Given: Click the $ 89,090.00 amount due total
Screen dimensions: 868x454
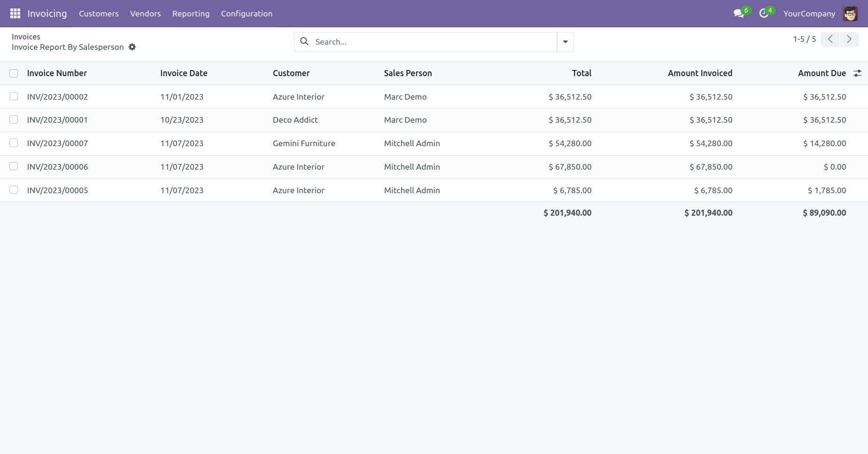Looking at the screenshot, I should [x=824, y=213].
